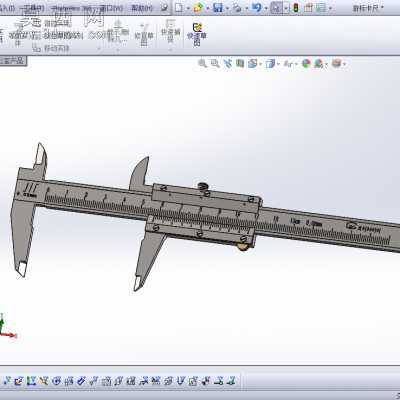Image resolution: width=400 pixels, height=400 pixels.
Task: Activate the Select cursor tool
Action: (x=276, y=8)
